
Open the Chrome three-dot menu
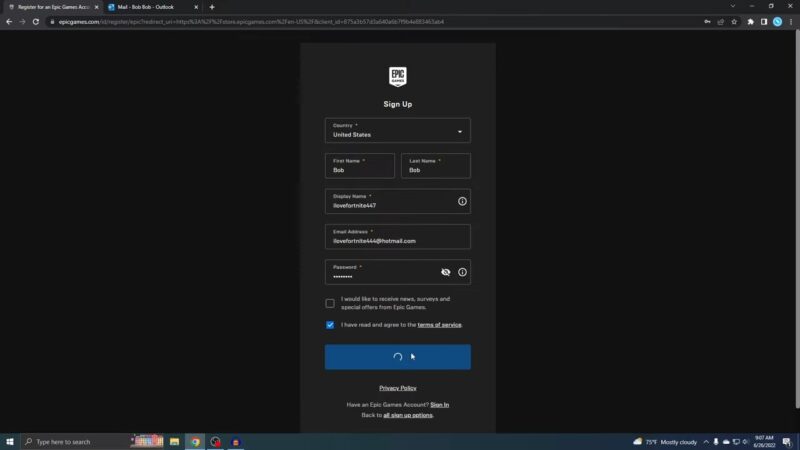[791, 22]
